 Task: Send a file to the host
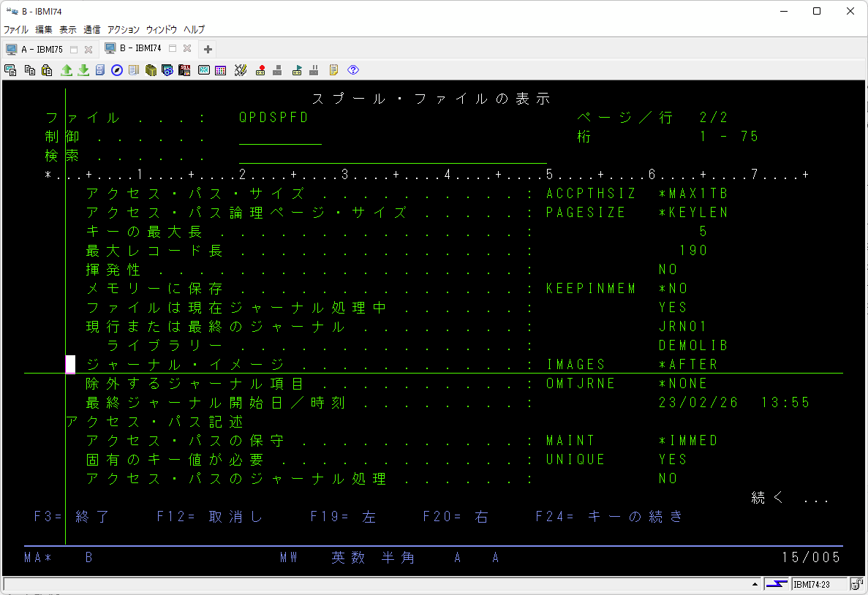[x=67, y=69]
